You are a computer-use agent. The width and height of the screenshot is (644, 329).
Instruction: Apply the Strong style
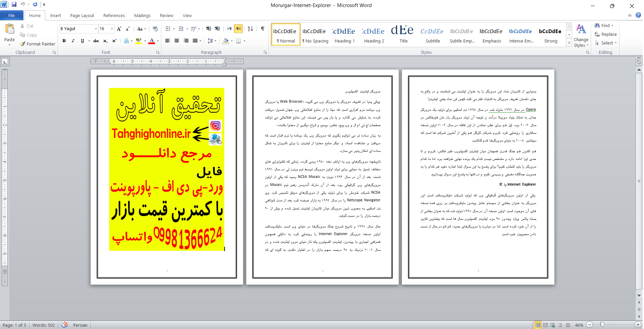tap(551, 34)
